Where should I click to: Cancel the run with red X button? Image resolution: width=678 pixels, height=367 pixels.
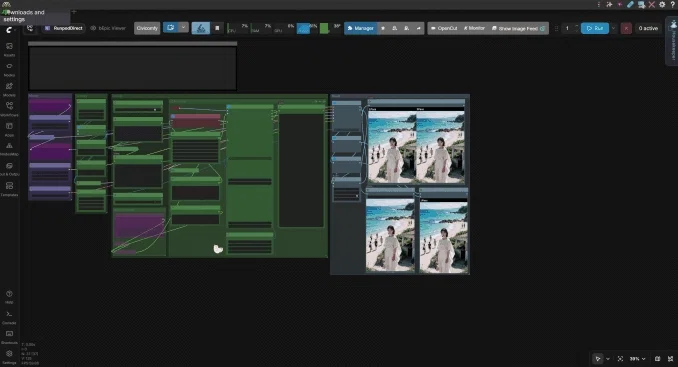[626, 28]
